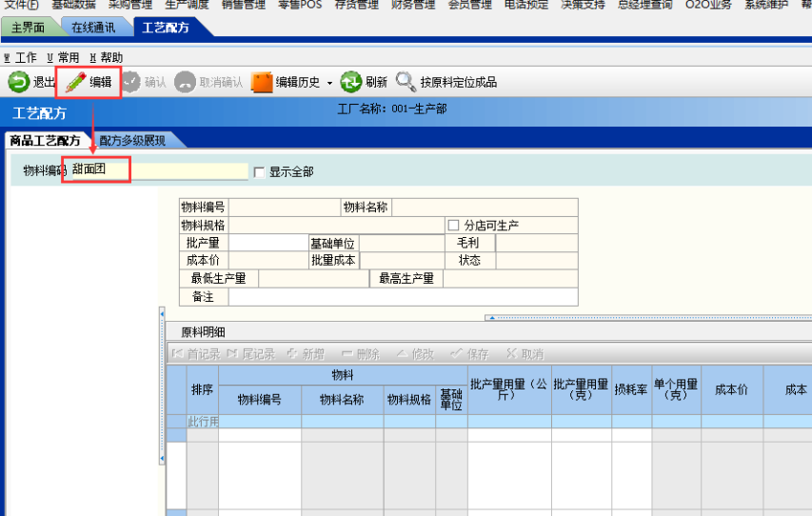Open the O2O业务 menu
The height and width of the screenshot is (516, 812).
708,5
